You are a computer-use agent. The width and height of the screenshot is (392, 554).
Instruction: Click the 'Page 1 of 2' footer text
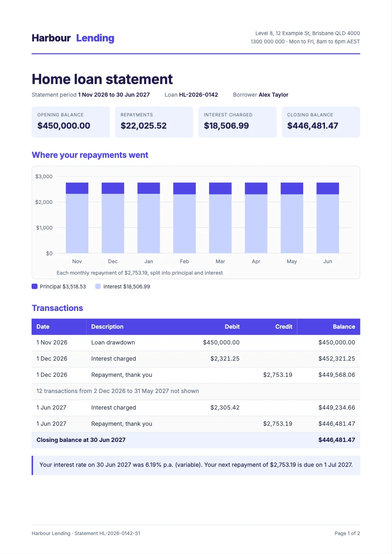point(347,533)
